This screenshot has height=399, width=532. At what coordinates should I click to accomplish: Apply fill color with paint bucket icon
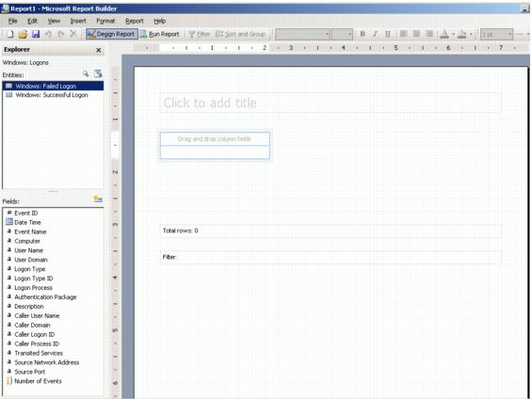(x=461, y=34)
